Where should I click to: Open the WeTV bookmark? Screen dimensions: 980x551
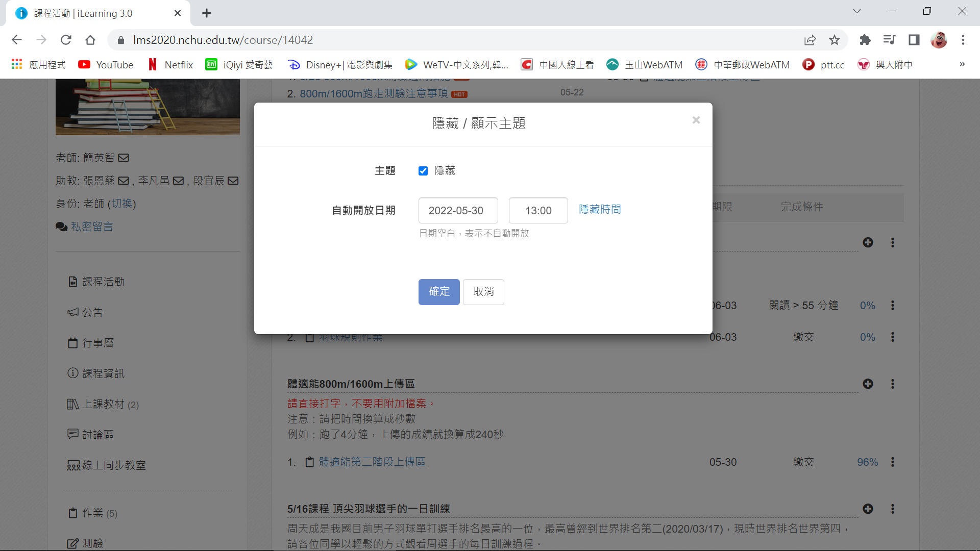point(457,65)
